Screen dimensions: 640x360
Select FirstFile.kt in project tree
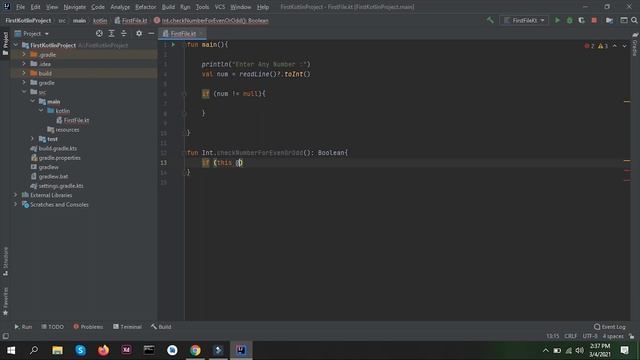pos(76,120)
